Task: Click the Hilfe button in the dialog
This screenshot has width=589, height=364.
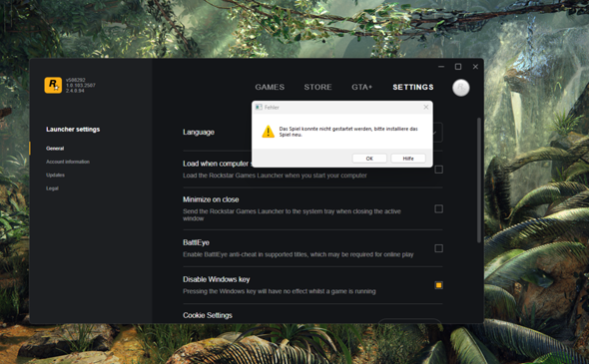Action: 408,159
